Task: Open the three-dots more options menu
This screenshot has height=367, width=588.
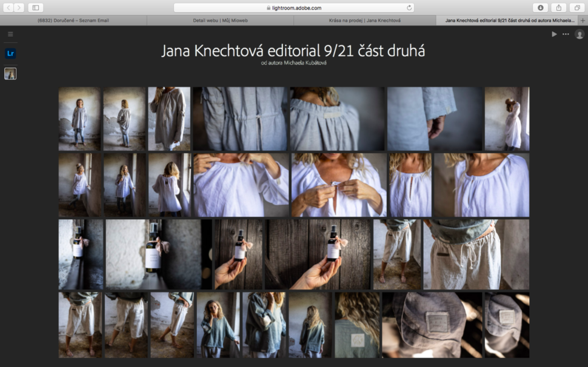Action: [566, 34]
